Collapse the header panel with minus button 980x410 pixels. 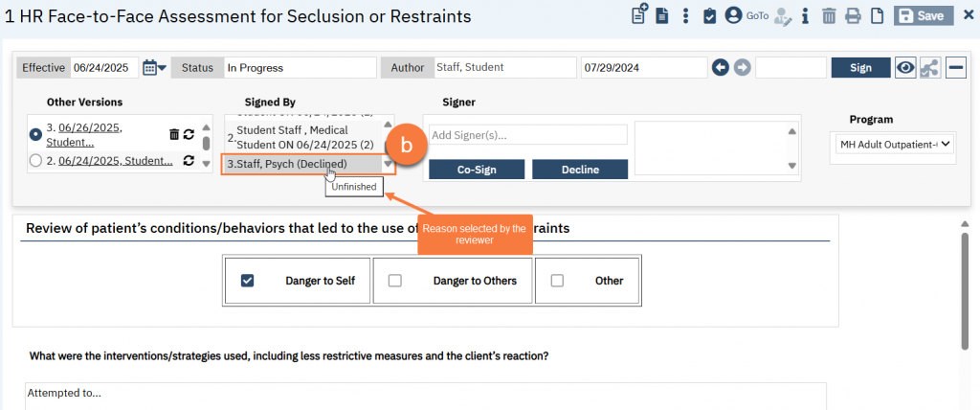coord(955,67)
